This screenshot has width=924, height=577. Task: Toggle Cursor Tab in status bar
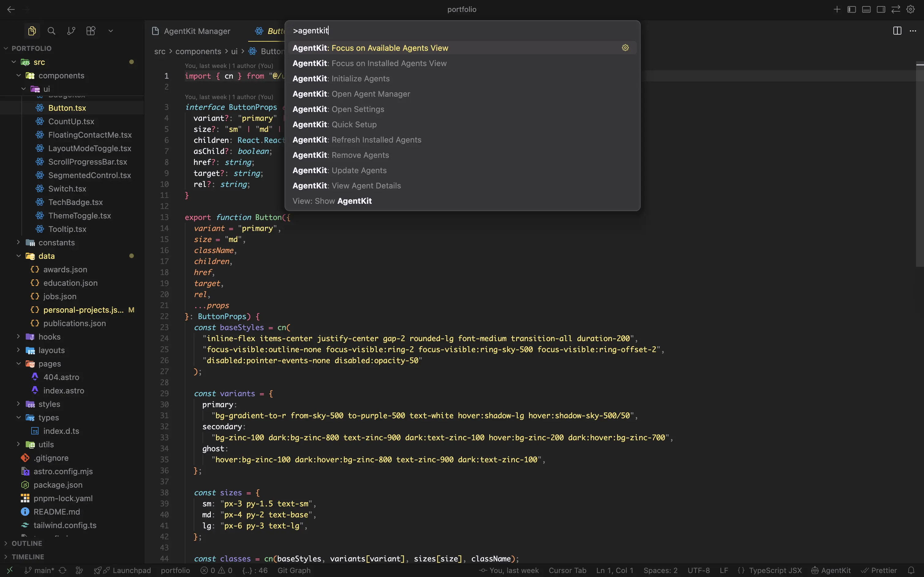point(567,571)
